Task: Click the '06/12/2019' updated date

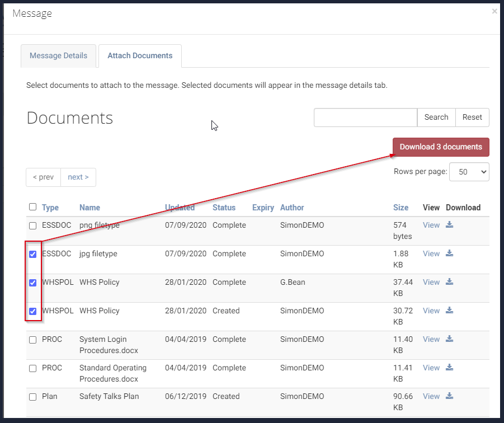Action: 186,396
